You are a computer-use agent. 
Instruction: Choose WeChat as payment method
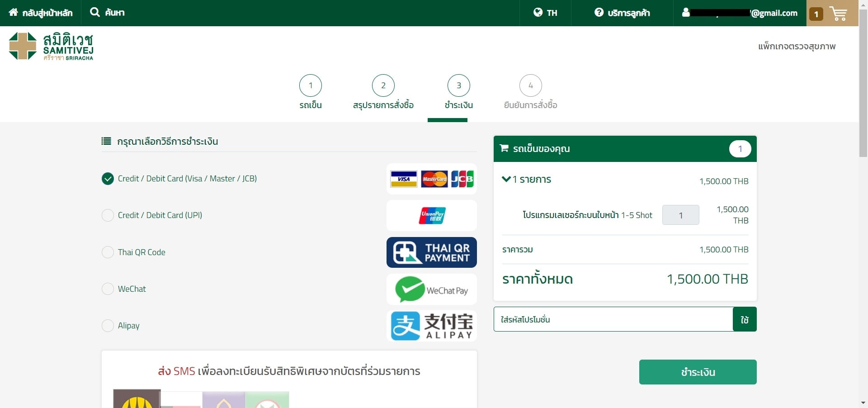108,289
